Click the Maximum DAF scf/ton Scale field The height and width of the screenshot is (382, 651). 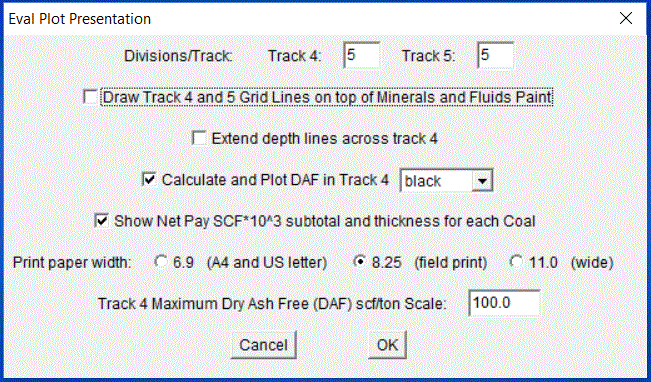504,303
